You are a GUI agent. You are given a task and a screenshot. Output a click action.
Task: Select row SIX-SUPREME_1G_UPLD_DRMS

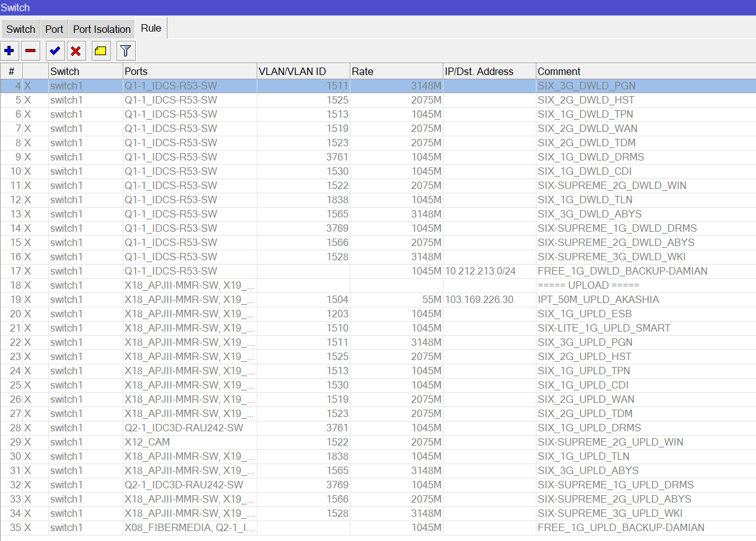tap(378, 485)
